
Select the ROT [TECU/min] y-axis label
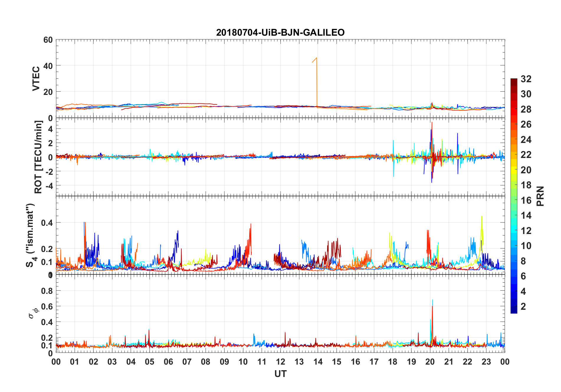[x=38, y=157]
